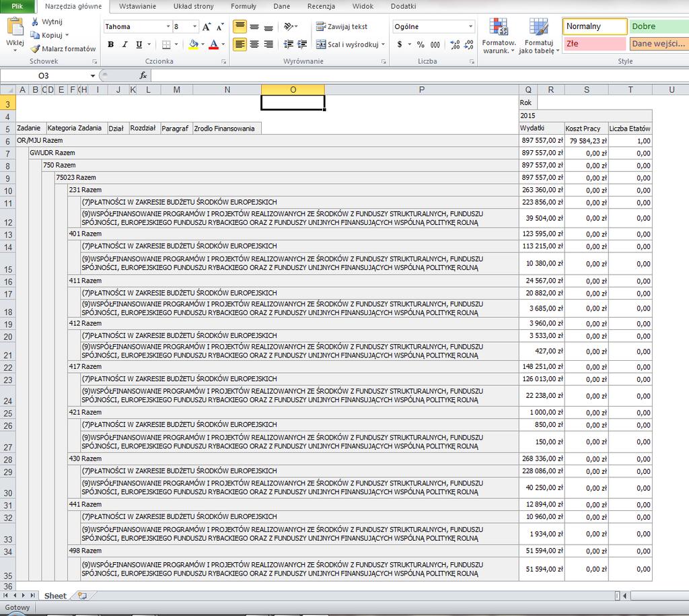689x616 pixels.
Task: Toggle middle vertical alignment
Action: (254, 27)
